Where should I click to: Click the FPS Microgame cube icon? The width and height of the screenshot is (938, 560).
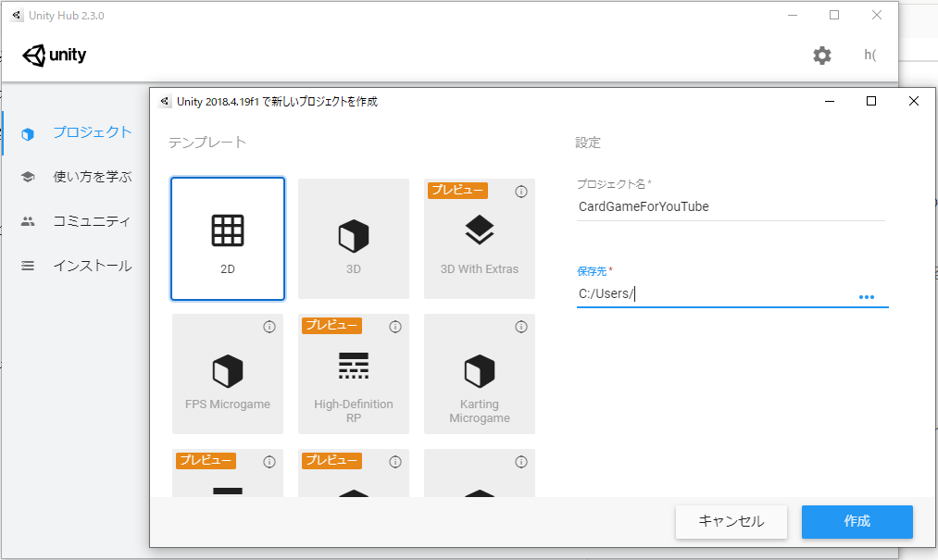coord(227,371)
